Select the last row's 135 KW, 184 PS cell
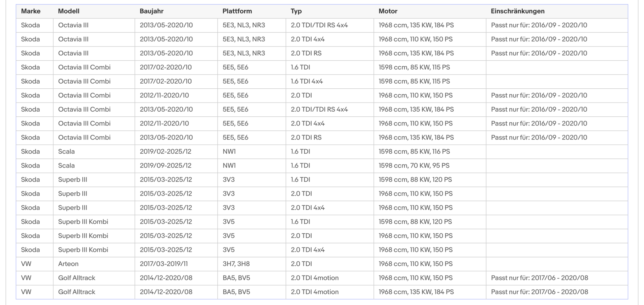This screenshot has height=305, width=644. [430, 292]
